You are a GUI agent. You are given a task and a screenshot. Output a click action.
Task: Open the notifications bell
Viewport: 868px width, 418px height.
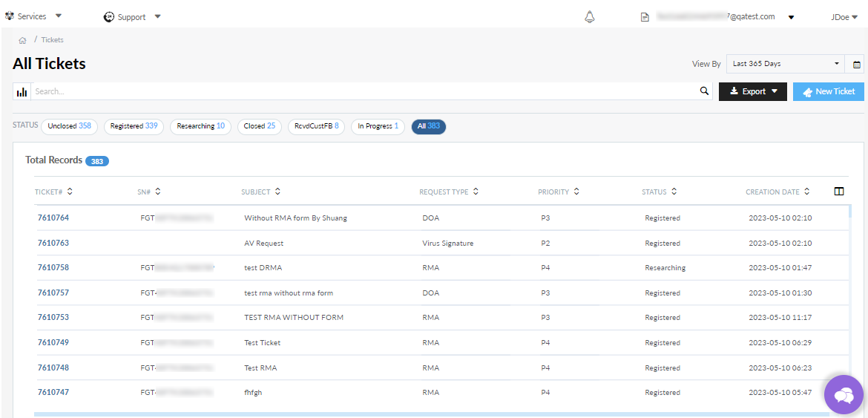590,17
